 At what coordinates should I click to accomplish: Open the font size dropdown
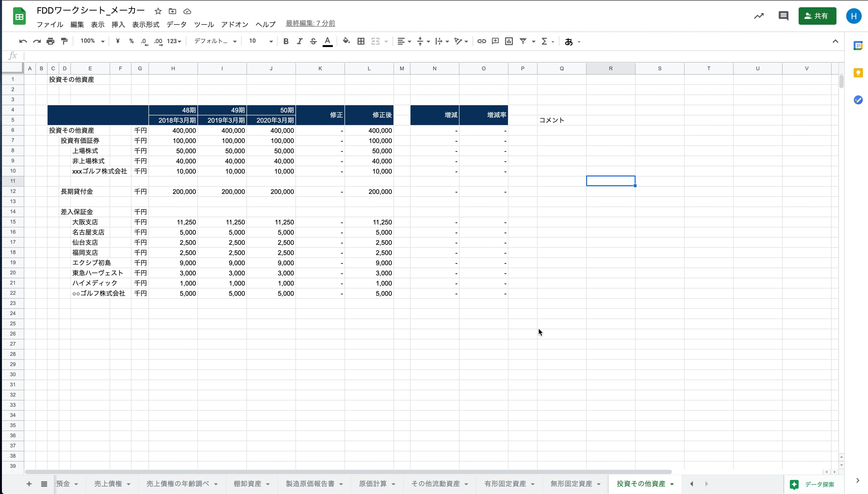[x=260, y=41]
